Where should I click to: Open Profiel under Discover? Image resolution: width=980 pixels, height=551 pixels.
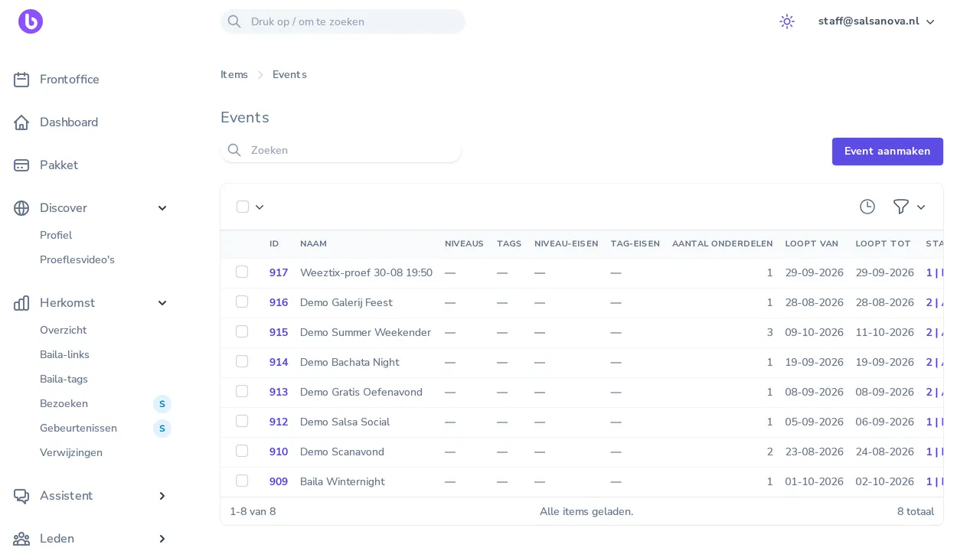click(56, 236)
